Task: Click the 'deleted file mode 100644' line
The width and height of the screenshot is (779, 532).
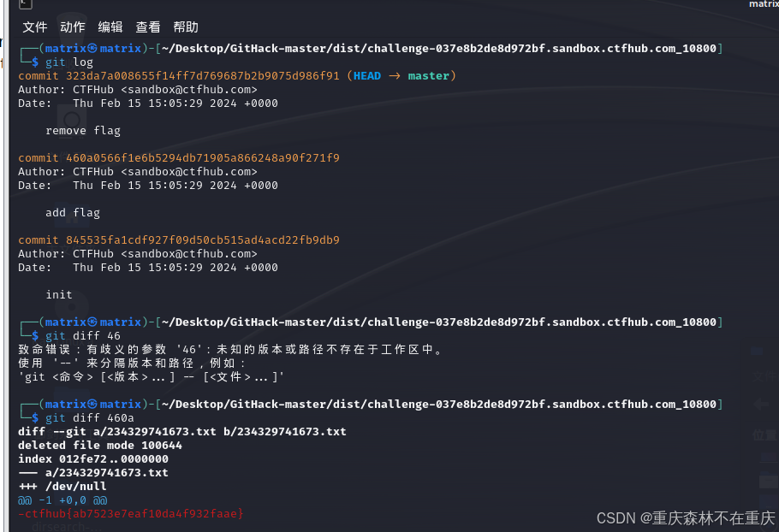Action: click(100, 445)
